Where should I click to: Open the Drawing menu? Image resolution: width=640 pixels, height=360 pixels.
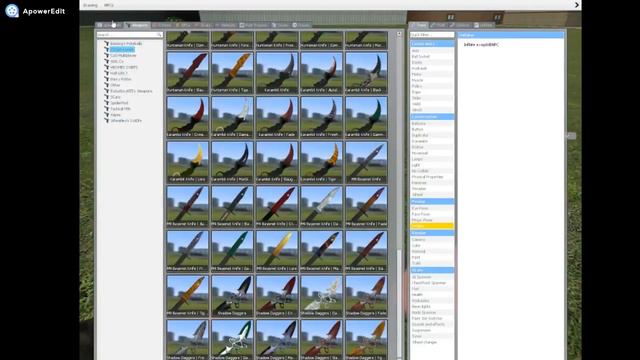90,5
